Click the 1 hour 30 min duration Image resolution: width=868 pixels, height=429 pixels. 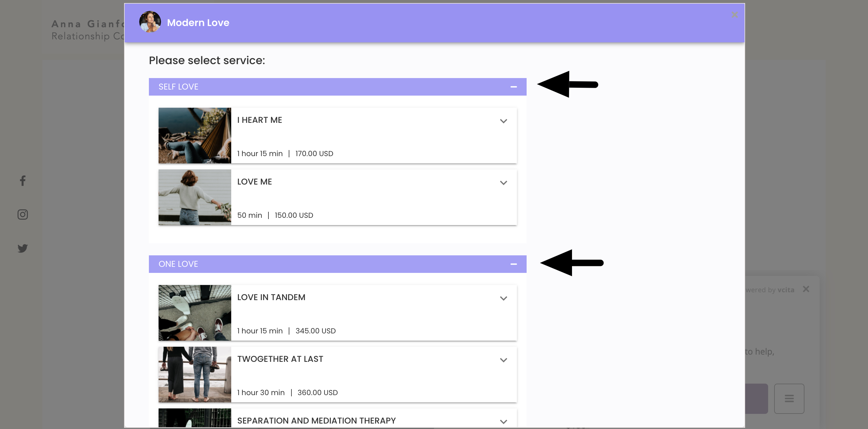tap(261, 392)
